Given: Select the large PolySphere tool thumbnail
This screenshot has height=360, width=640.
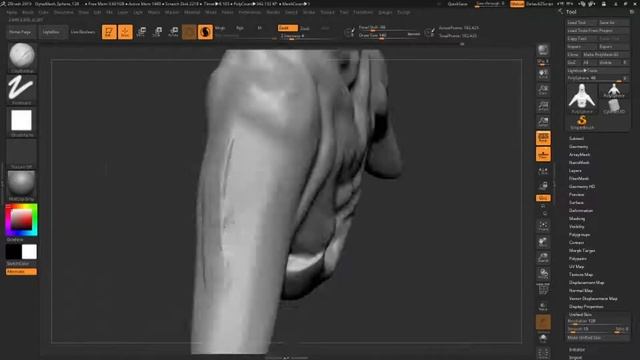Looking at the screenshot, I should [x=582, y=98].
